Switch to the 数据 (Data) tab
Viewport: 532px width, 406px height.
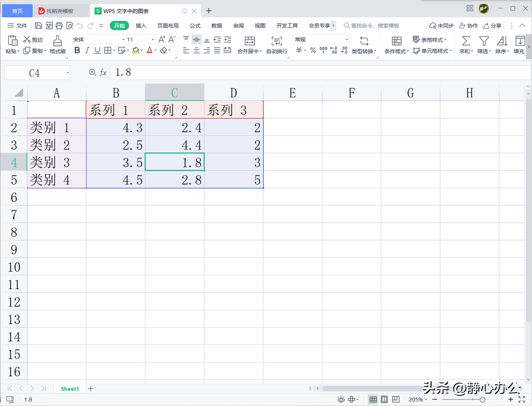click(217, 26)
